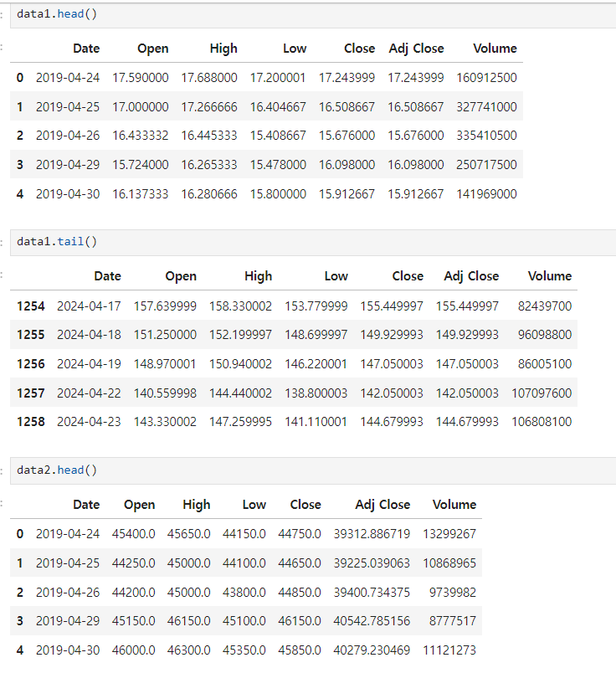Click Low value 15.408667

278,136
